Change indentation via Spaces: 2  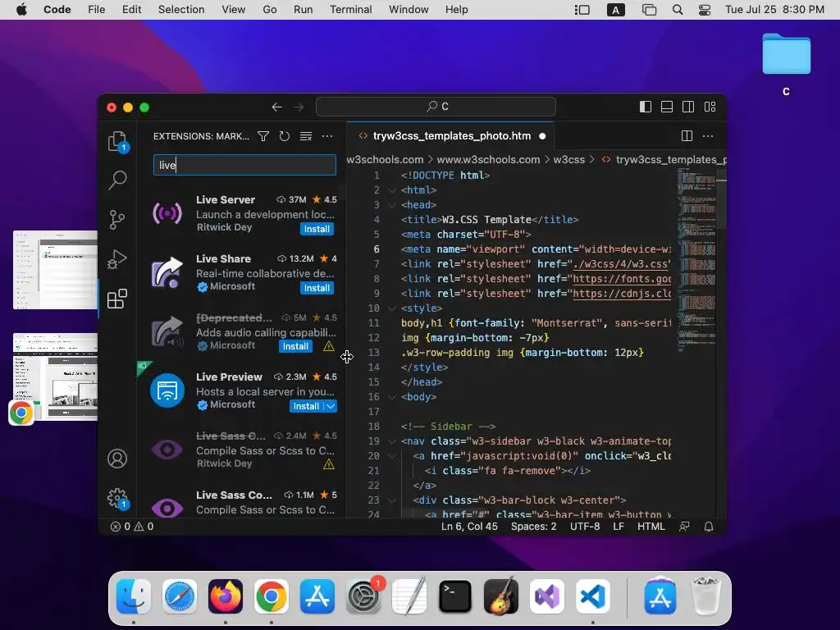click(533, 527)
